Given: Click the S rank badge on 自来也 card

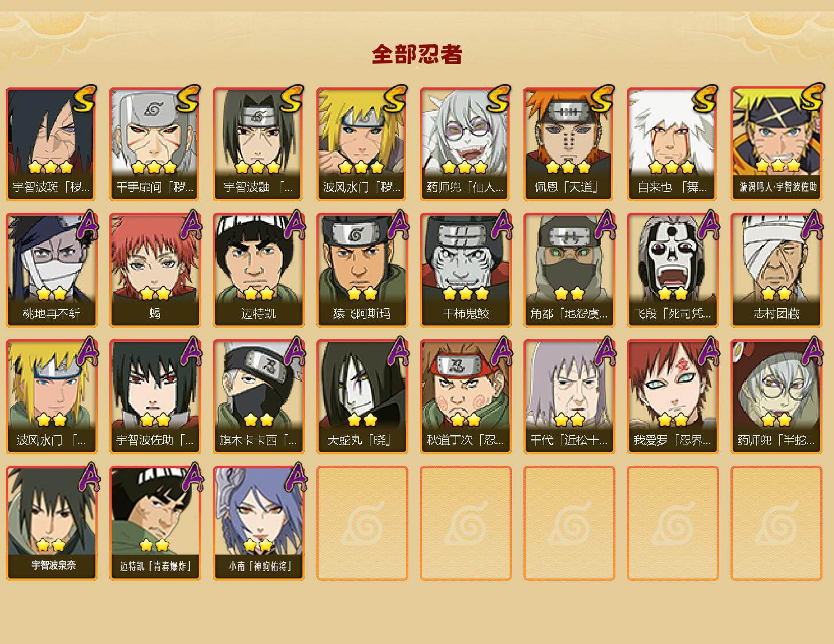Looking at the screenshot, I should pos(705,99).
